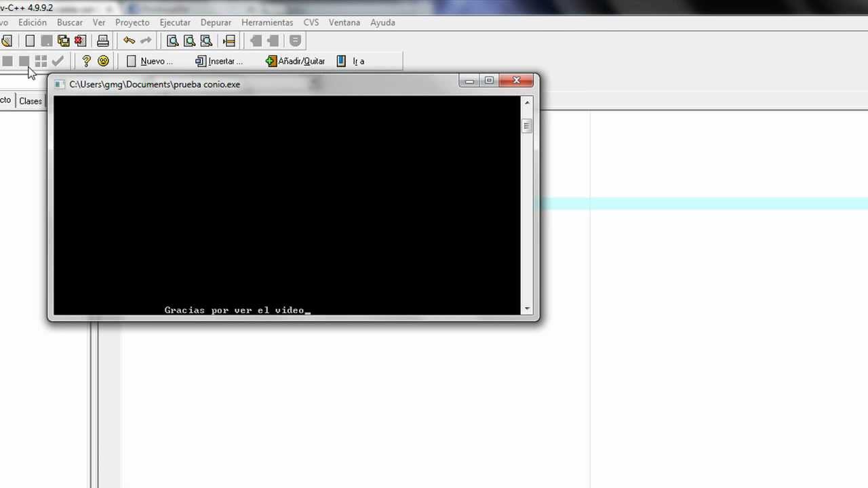Click the Redo arrow icon
This screenshot has width=868, height=488.
[x=146, y=41]
